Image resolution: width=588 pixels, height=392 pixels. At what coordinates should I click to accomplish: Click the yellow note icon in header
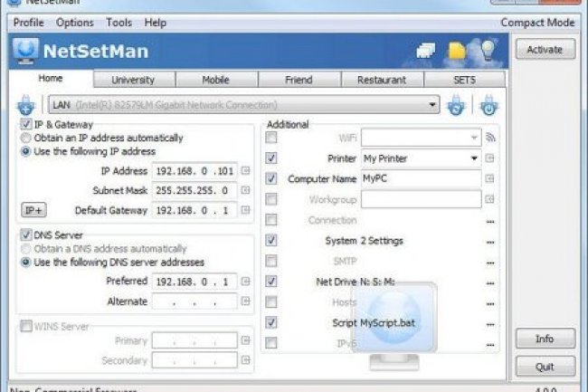coord(457,52)
